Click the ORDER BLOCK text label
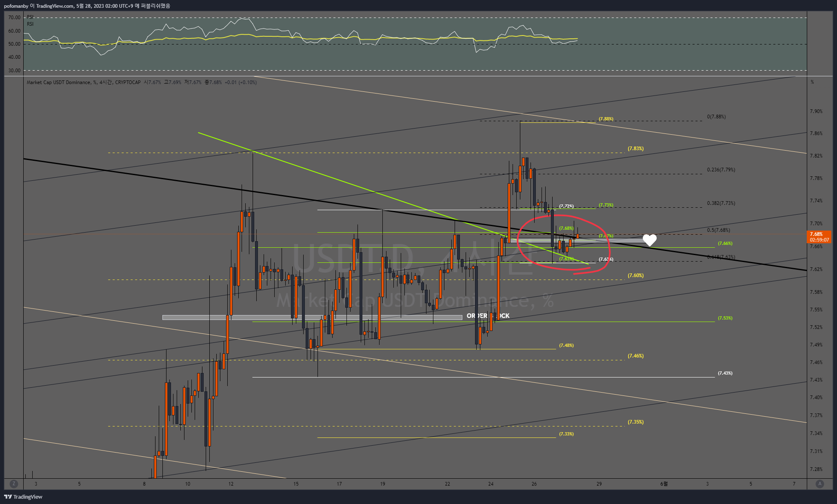The image size is (837, 504). (488, 315)
